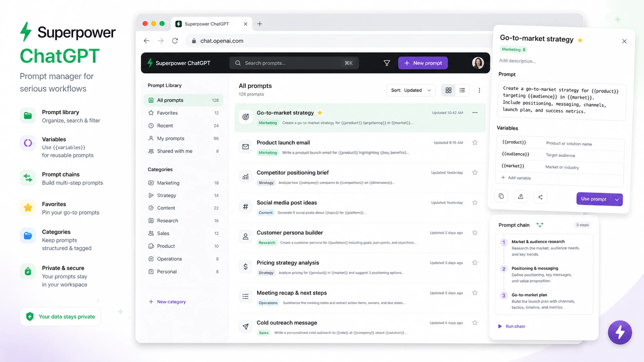Select the Research category
This screenshot has height=362, width=644.
coord(183,220)
